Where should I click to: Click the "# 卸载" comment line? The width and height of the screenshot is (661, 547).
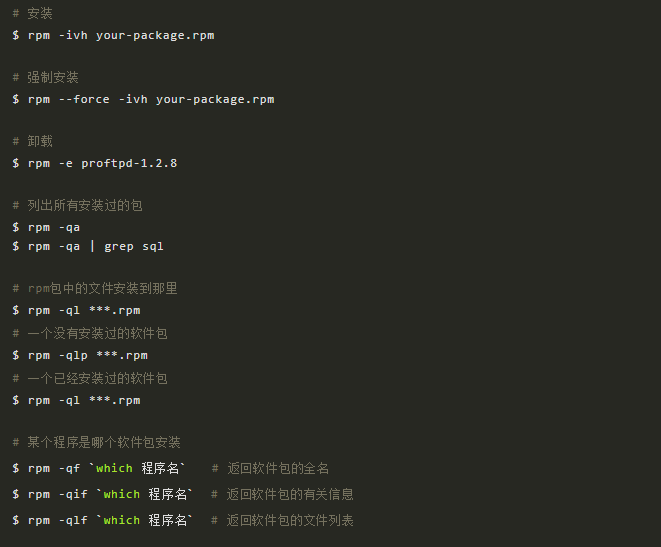click(x=33, y=141)
